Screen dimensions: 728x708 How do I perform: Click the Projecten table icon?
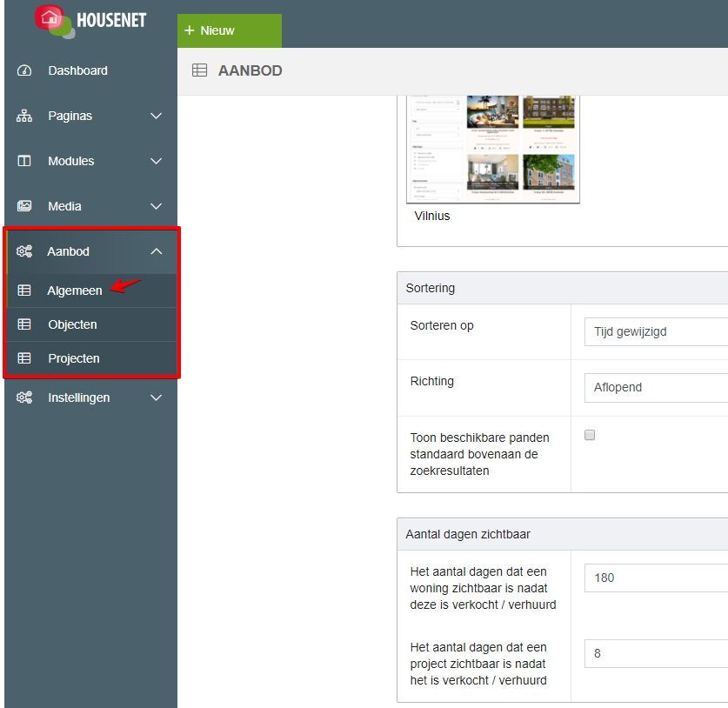pyautogui.click(x=24, y=358)
